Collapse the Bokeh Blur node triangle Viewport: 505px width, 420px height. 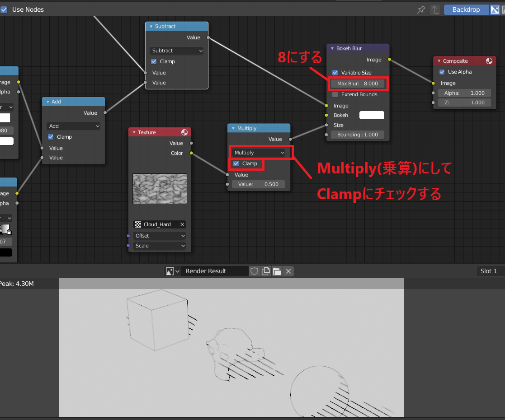(x=332, y=48)
